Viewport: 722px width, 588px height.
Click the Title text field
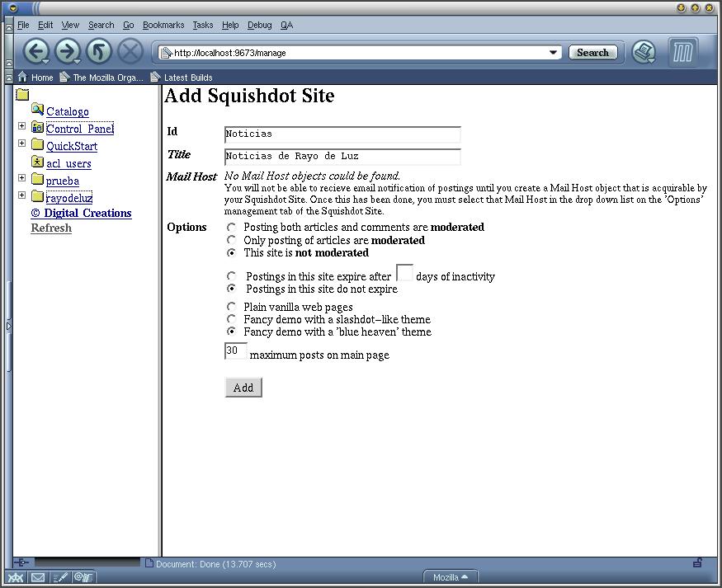pos(342,157)
